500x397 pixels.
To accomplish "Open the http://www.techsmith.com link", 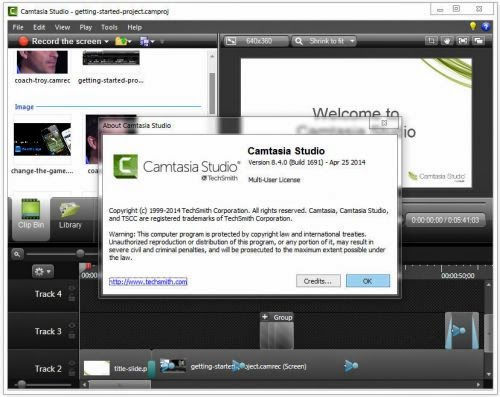I will click(148, 282).
